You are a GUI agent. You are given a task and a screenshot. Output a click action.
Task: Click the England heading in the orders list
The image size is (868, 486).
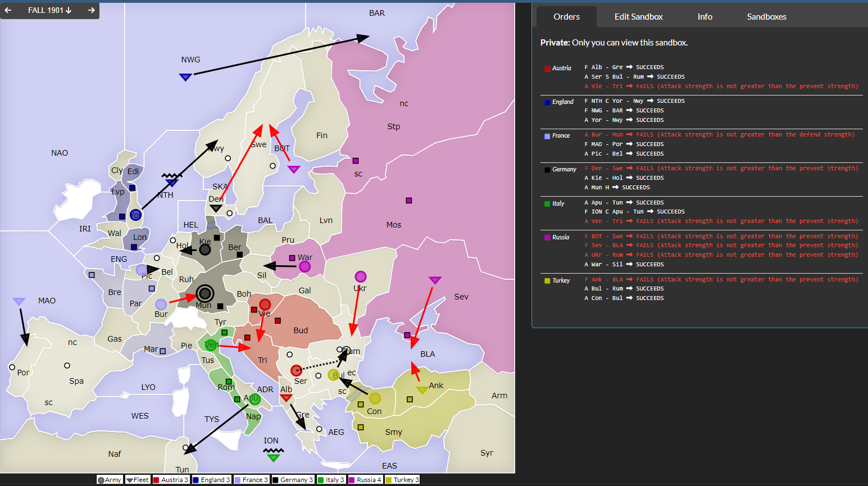click(x=562, y=102)
